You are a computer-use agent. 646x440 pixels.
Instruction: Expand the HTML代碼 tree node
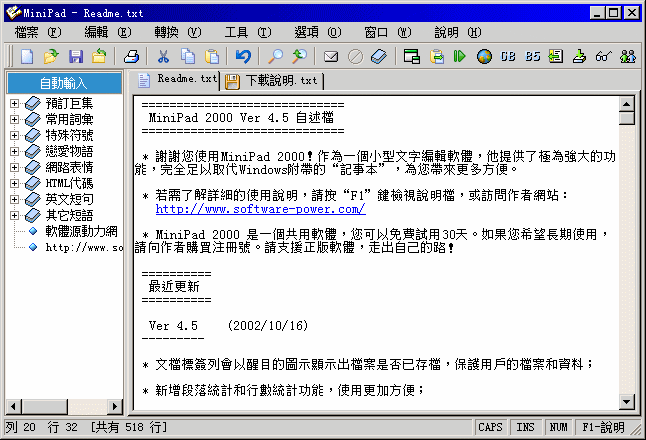14,183
